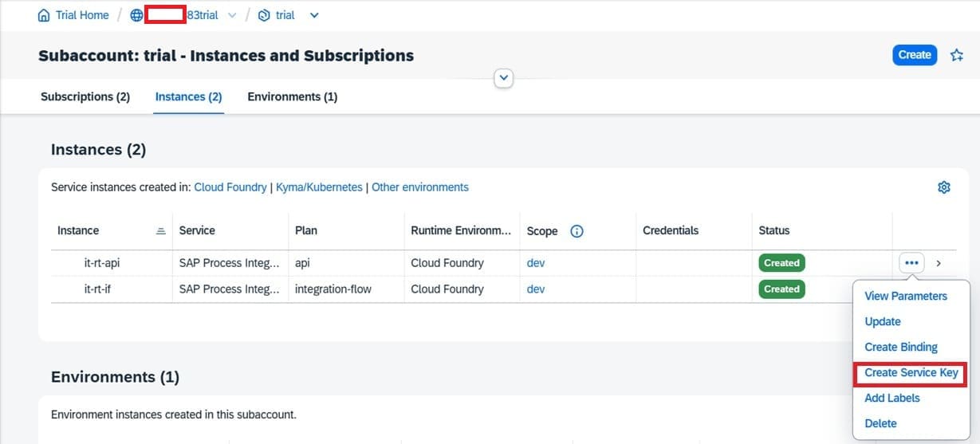Expand the trial subaccount breadcrumb dropdown

313,15
